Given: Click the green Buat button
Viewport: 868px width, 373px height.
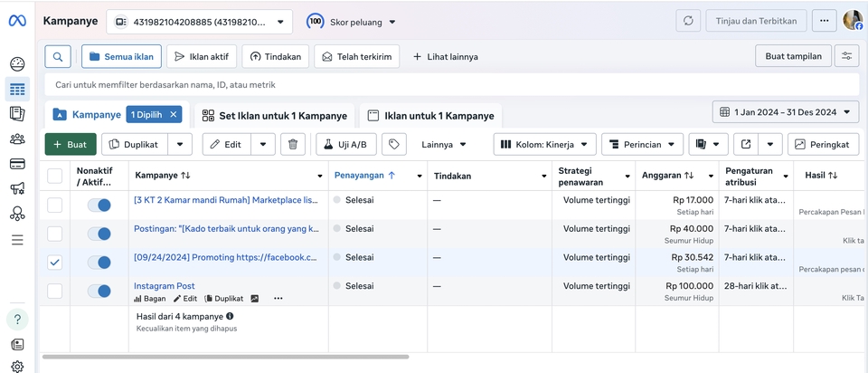Looking at the screenshot, I should tap(70, 144).
